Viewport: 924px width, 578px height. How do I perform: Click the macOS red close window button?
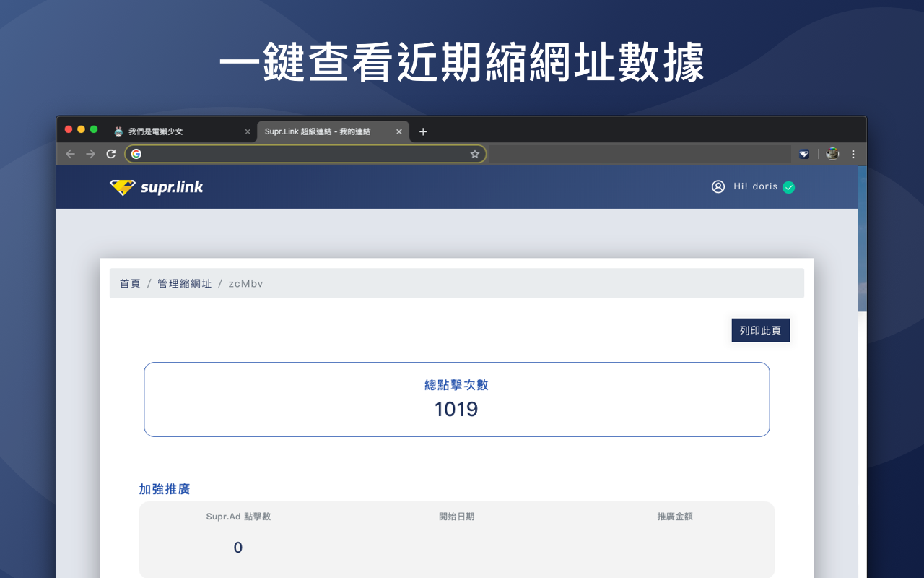click(69, 129)
